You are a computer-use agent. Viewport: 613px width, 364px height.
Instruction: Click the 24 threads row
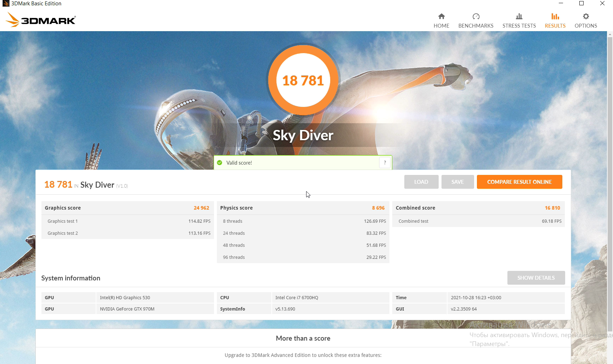303,233
